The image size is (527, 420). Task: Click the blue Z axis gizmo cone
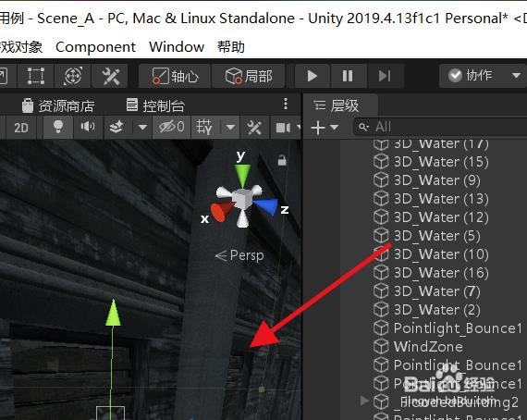266,206
